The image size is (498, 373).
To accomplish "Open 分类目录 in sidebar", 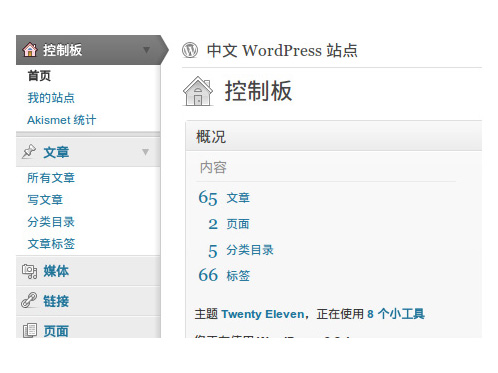I will point(51,222).
